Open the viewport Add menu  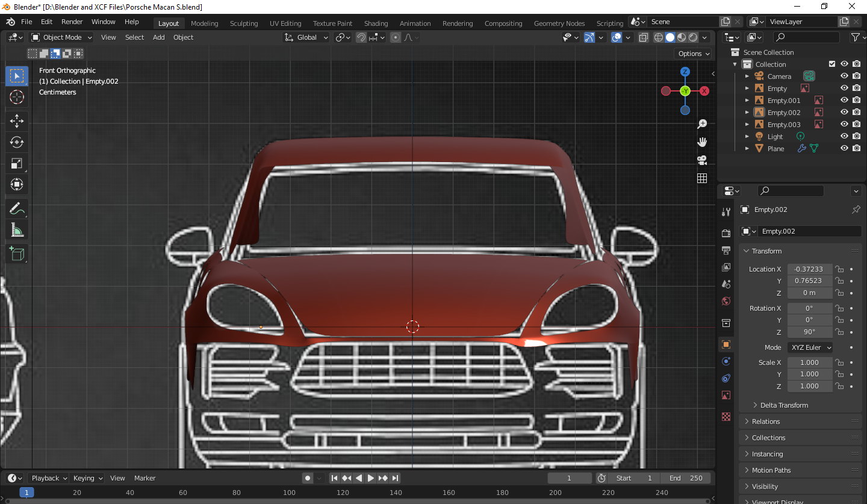[x=158, y=37]
